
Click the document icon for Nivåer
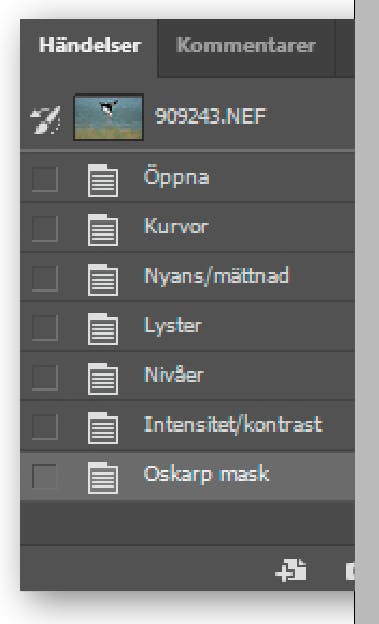(103, 378)
